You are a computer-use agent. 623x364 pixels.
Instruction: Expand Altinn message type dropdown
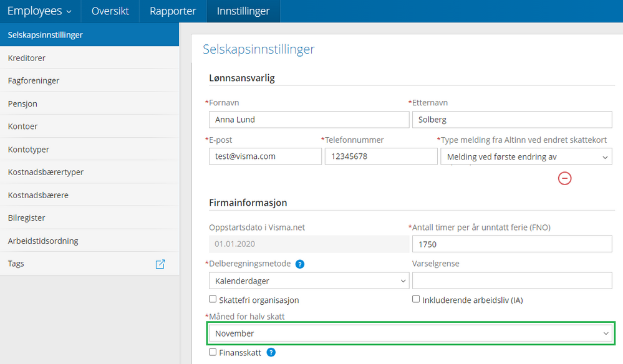pyautogui.click(x=526, y=157)
